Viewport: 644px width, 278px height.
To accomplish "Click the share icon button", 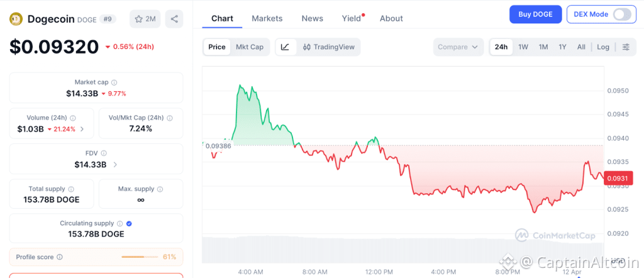I will point(174,19).
